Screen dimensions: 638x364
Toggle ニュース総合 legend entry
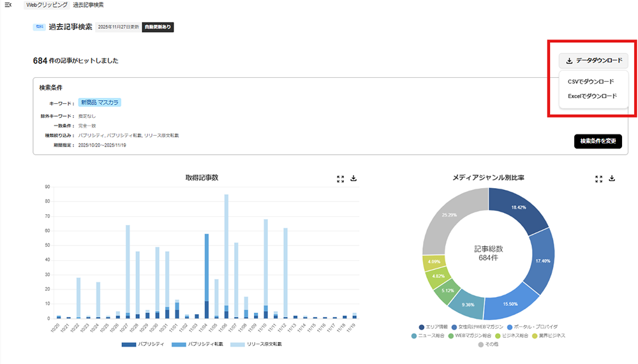pos(427,336)
